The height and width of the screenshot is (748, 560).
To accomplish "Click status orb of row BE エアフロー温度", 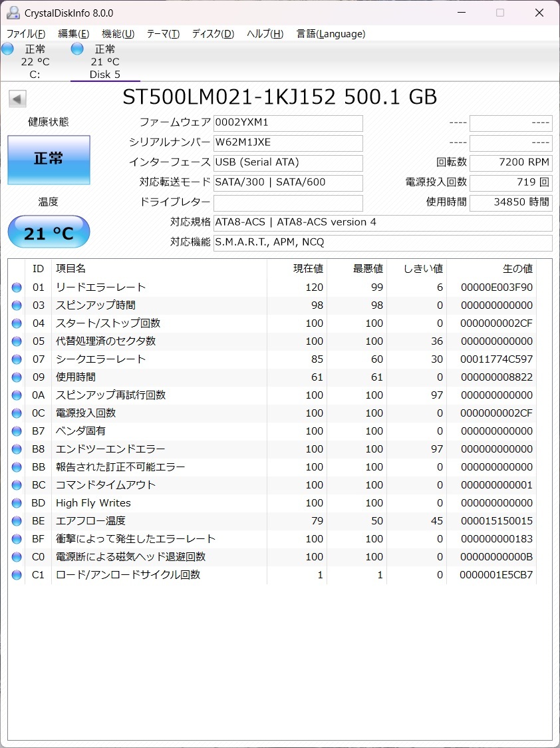I will (17, 521).
